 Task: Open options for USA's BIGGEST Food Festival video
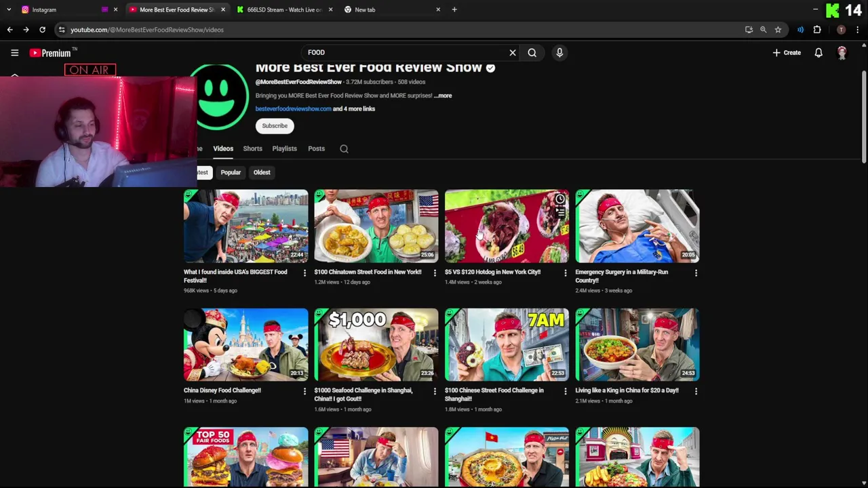point(304,272)
